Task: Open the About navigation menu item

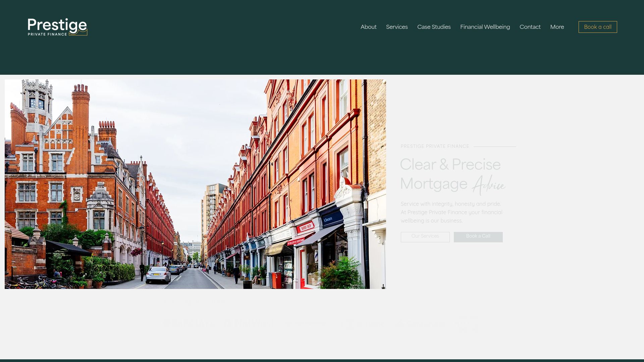Action: coord(368,26)
